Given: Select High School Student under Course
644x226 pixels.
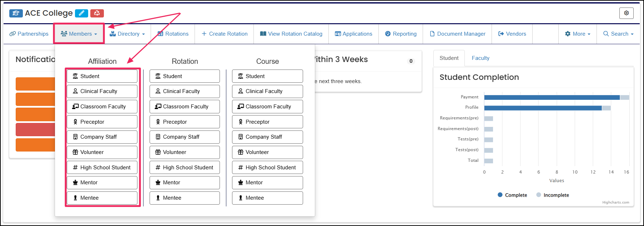Looking at the screenshot, I should pyautogui.click(x=267, y=168).
